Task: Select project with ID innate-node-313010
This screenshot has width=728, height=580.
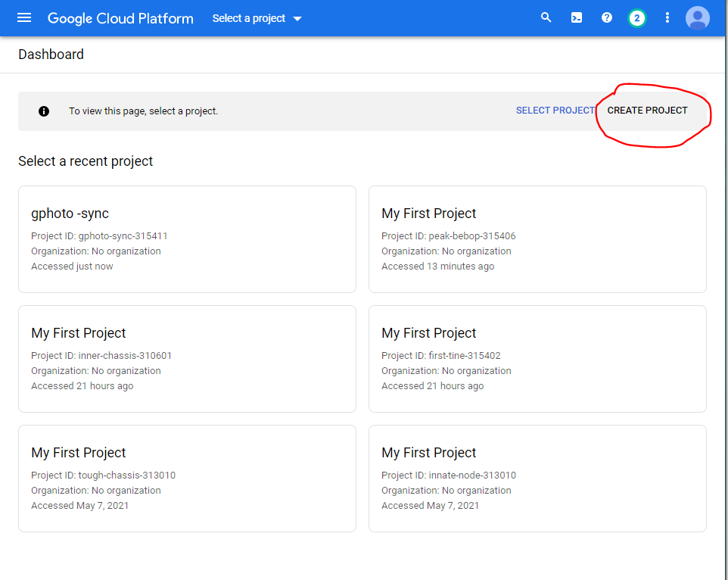Action: (537, 479)
